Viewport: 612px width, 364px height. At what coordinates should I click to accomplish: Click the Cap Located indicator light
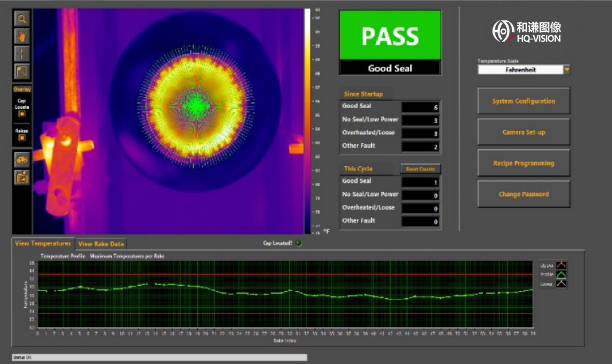299,243
